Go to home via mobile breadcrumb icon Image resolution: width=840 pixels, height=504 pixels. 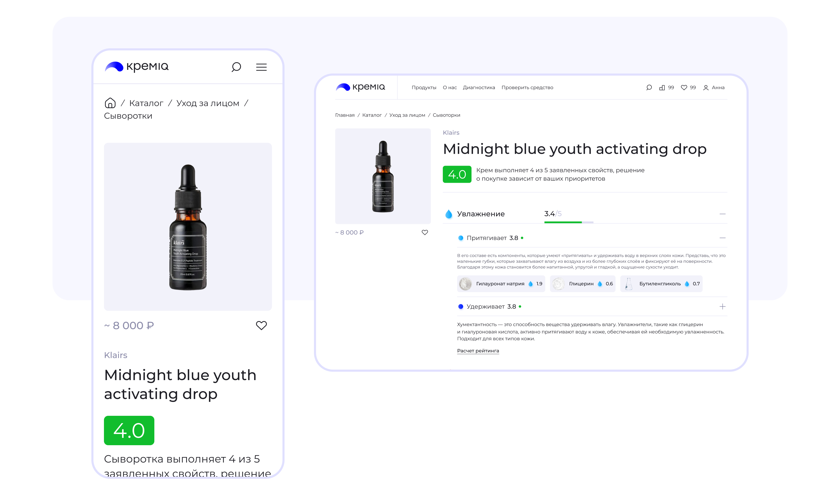click(x=110, y=103)
